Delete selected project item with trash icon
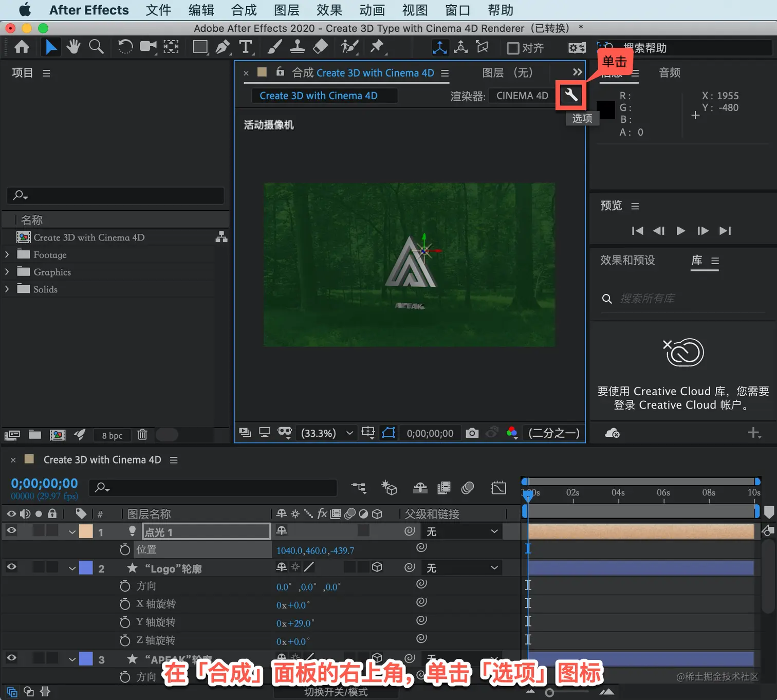The width and height of the screenshot is (777, 700). pyautogui.click(x=142, y=435)
